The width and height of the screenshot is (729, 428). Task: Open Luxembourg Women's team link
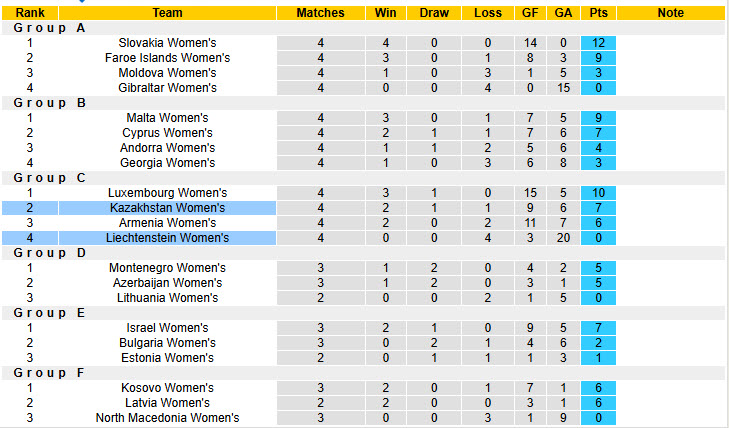pyautogui.click(x=167, y=193)
